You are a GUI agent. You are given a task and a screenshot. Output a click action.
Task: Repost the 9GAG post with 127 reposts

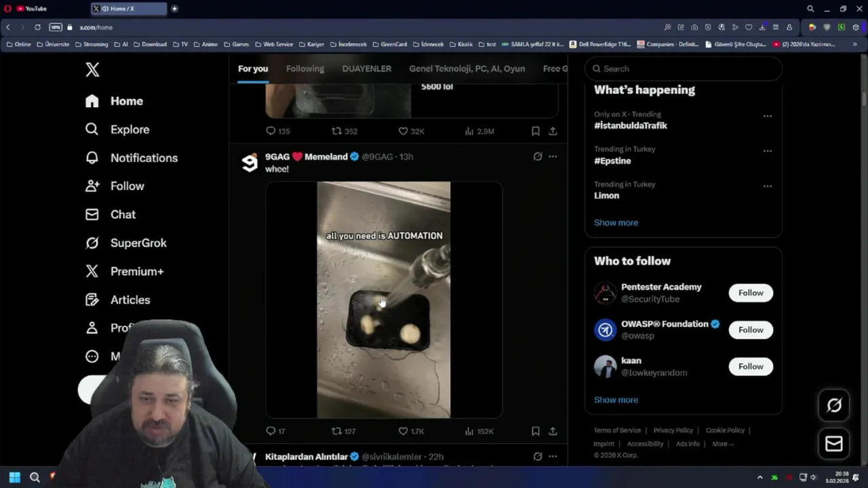[343, 431]
